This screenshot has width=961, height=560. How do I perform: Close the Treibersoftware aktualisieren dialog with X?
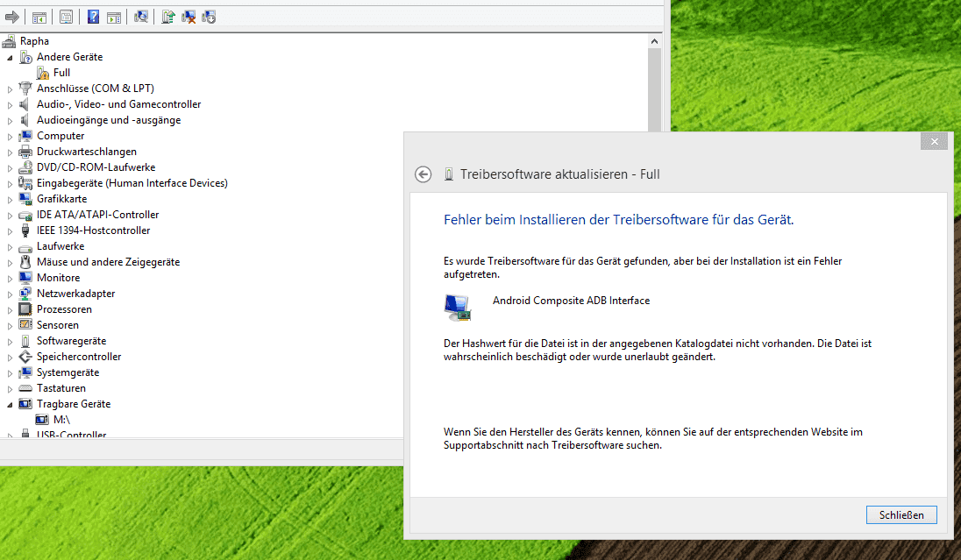(x=934, y=141)
